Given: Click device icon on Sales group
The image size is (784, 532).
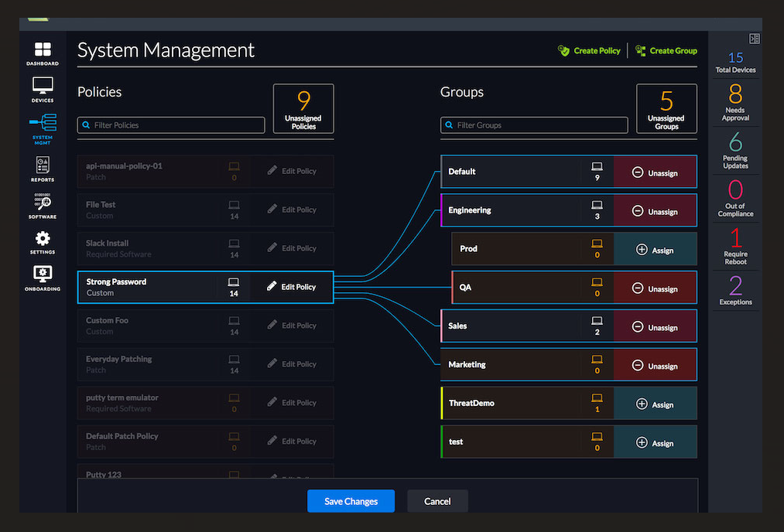Looking at the screenshot, I should coord(597,321).
